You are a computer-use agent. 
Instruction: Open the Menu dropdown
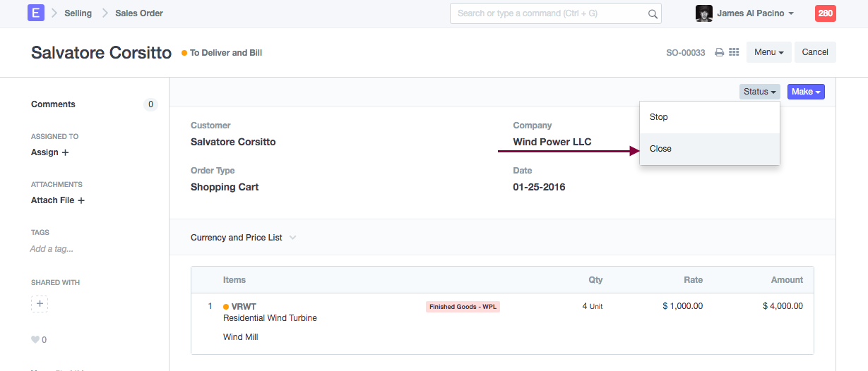coord(769,52)
